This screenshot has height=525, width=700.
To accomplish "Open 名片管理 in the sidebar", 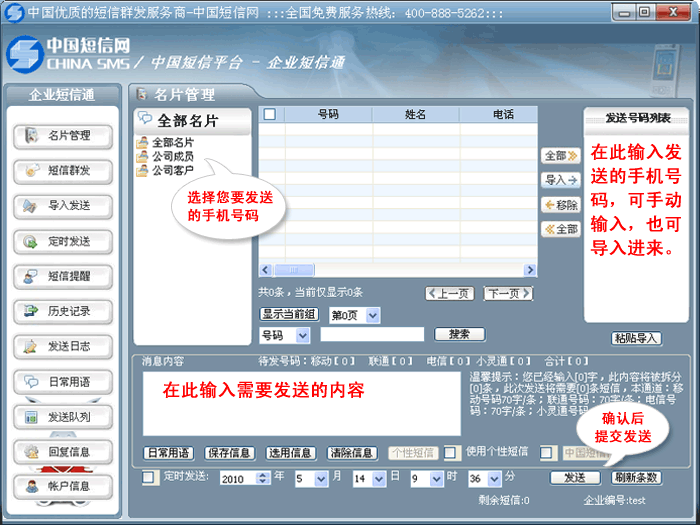I will [63, 136].
